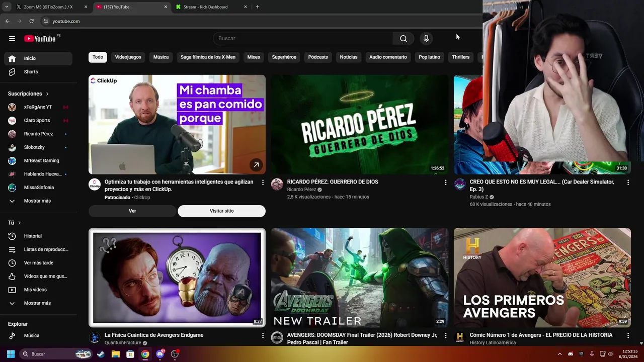Click Visitar sitio button
644x362 pixels.
[x=221, y=211]
